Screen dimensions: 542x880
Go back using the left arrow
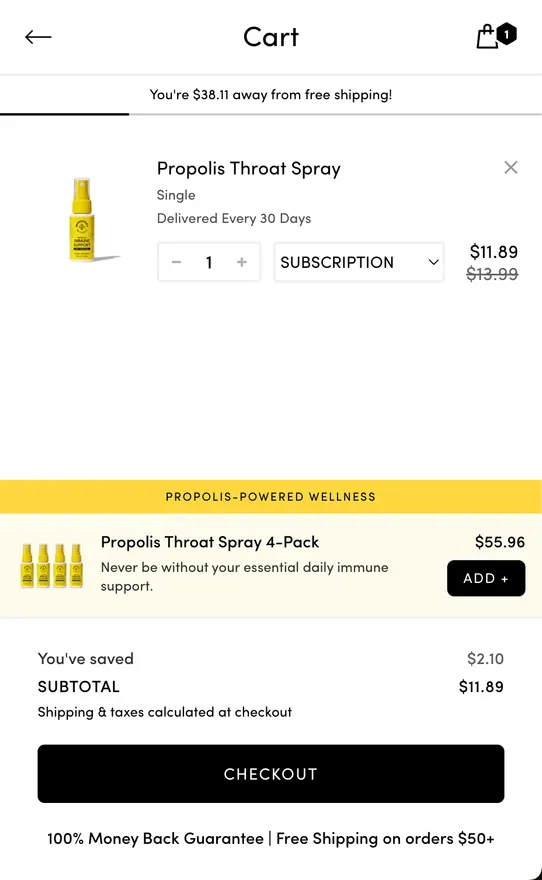click(x=38, y=37)
